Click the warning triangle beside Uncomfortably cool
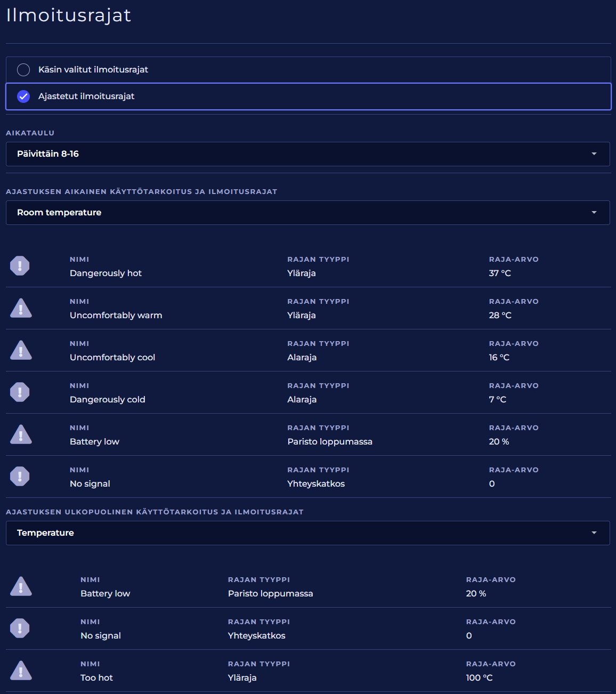Viewport: 616px width, 694px height. point(21,350)
